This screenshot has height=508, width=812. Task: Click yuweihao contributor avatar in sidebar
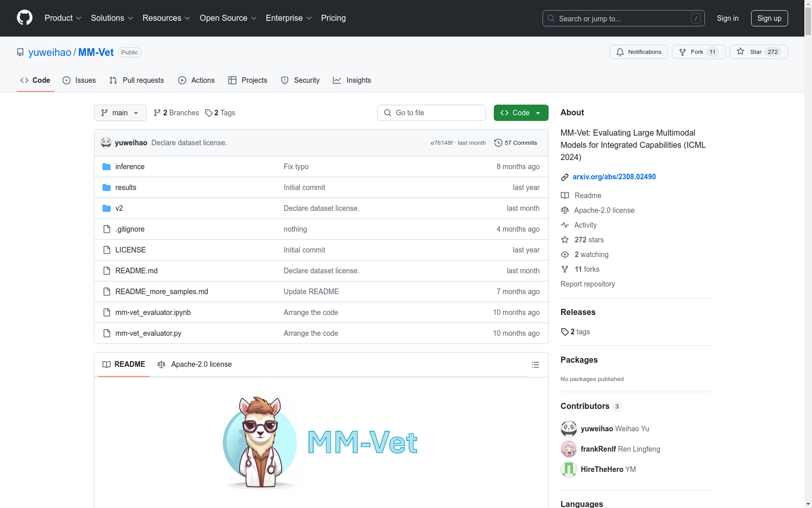point(569,429)
